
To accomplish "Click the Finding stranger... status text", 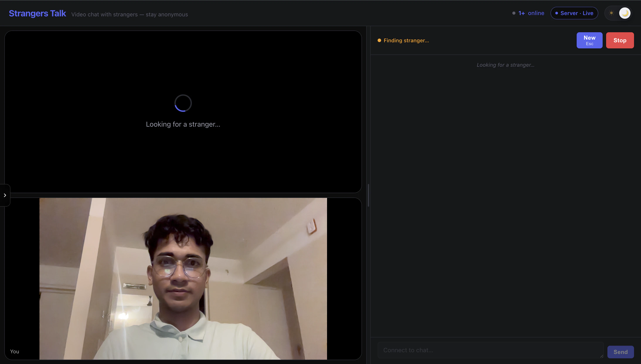I will point(406,41).
